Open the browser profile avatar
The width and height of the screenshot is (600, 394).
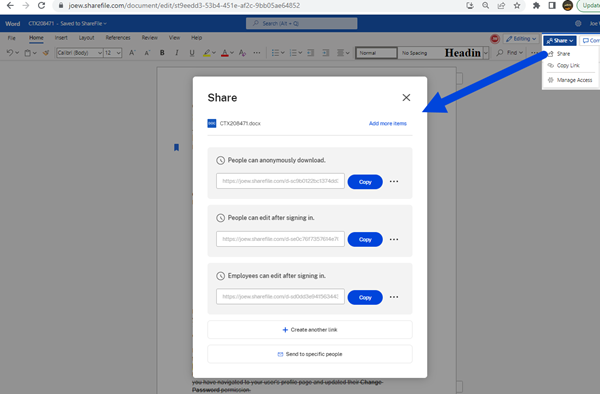567,5
